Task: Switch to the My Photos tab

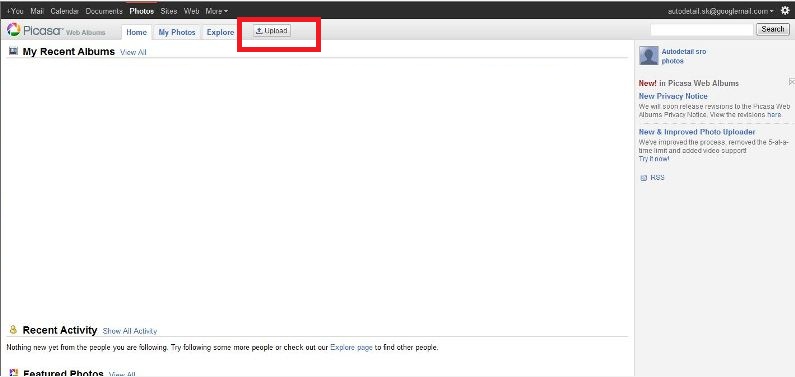Action: pos(177,32)
